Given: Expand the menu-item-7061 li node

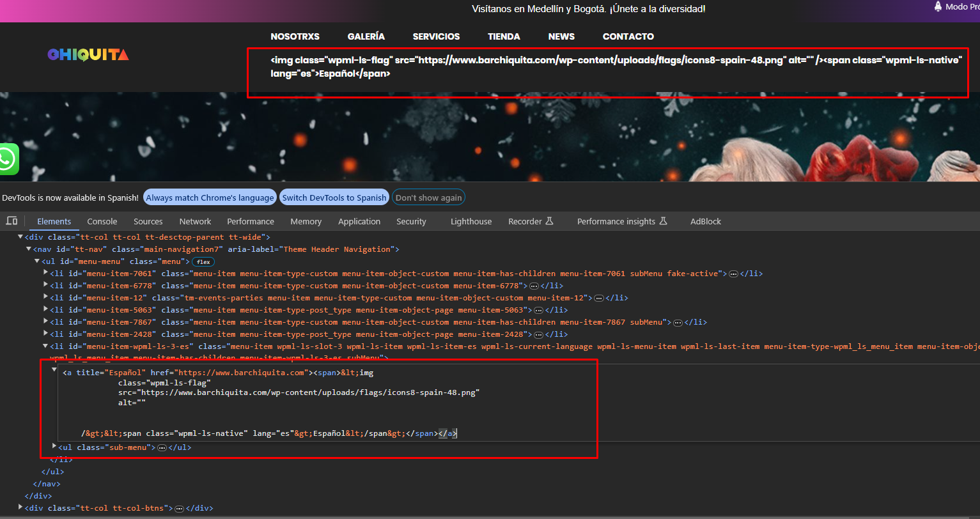Looking at the screenshot, I should pyautogui.click(x=45, y=273).
